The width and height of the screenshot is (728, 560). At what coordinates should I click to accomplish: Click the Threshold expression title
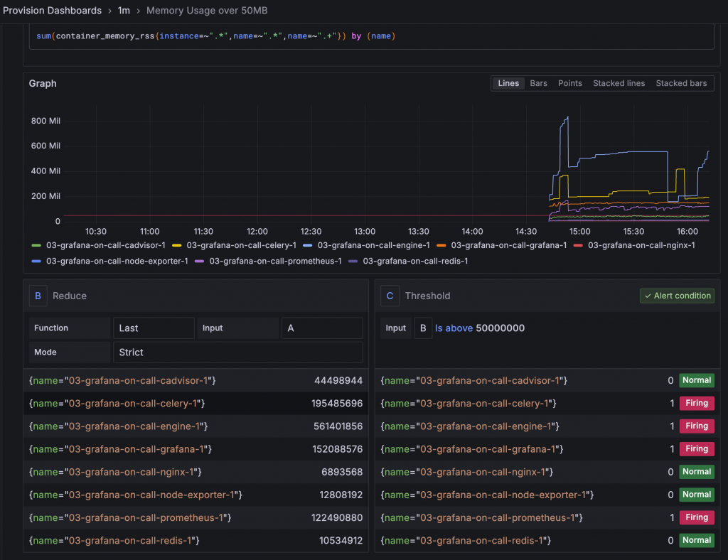pos(427,296)
